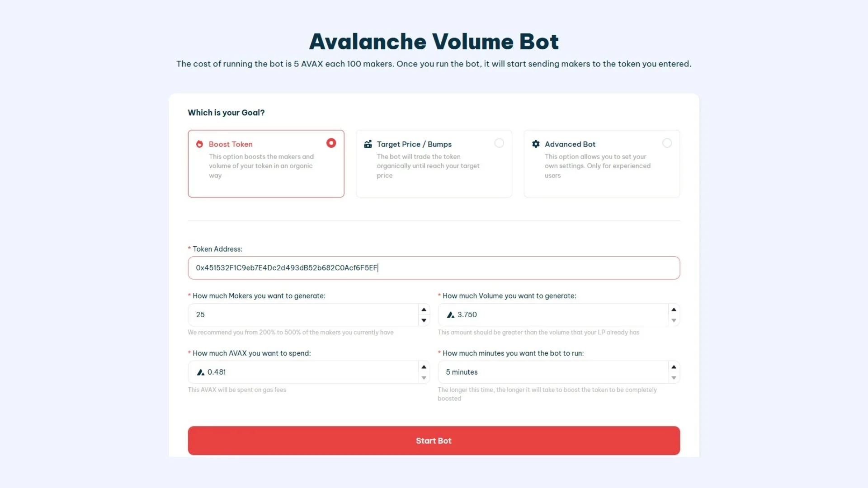Click the 'longer this time' run duration hint
Viewport: 868px width, 488px height.
coord(547,394)
